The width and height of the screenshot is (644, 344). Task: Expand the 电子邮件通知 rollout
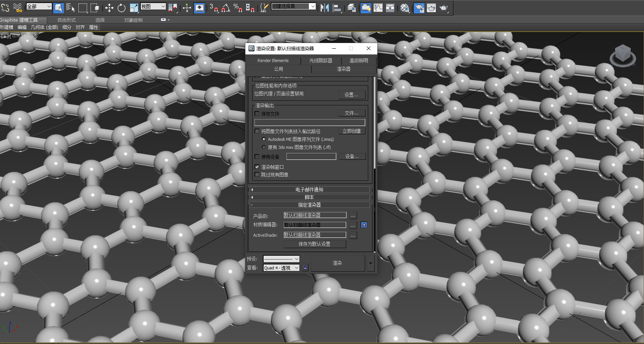[309, 190]
